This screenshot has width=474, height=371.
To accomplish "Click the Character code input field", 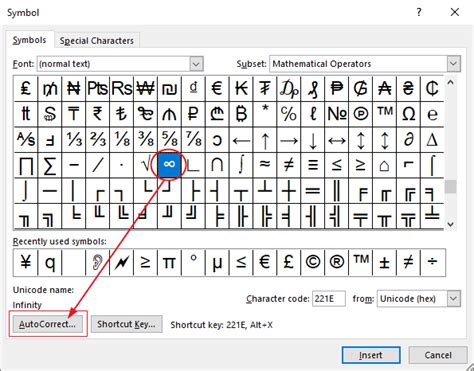I will point(329,299).
